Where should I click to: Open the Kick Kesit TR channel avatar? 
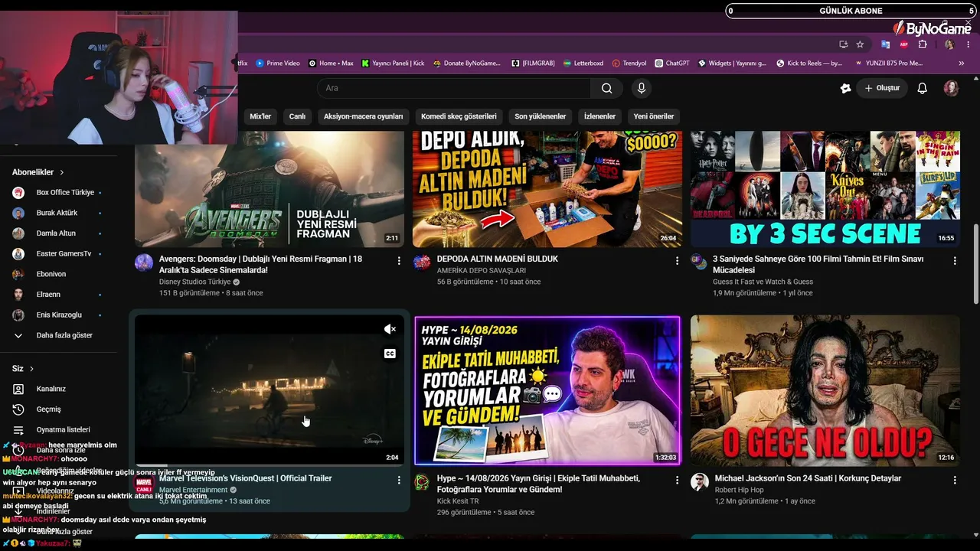[422, 482]
